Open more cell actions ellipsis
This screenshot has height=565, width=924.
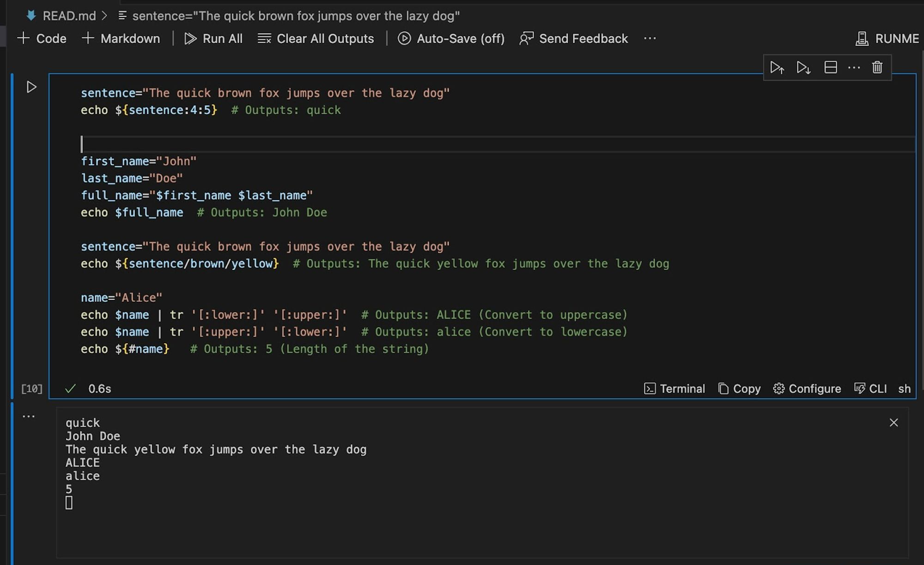[854, 67]
